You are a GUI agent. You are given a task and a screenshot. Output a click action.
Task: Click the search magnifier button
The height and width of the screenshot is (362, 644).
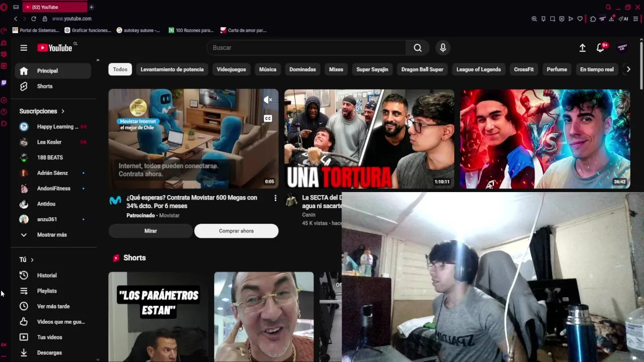click(418, 48)
